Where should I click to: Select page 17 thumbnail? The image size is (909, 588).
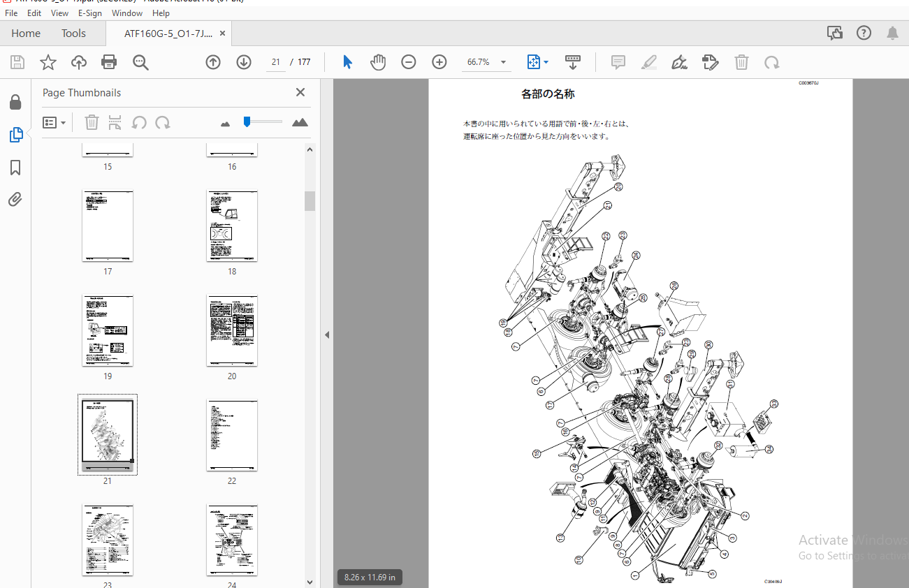(108, 226)
